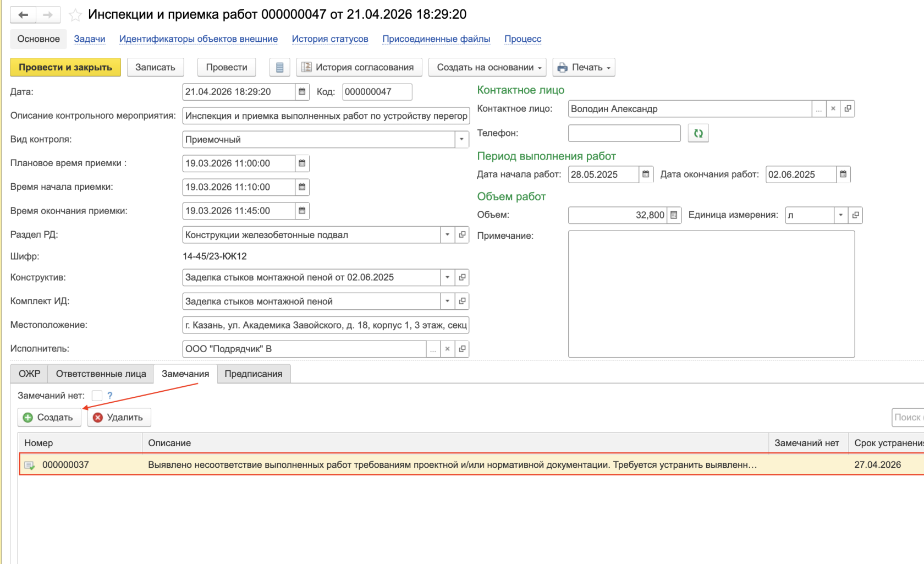
Task: Expand the Вид контроля dropdown
Action: [461, 140]
